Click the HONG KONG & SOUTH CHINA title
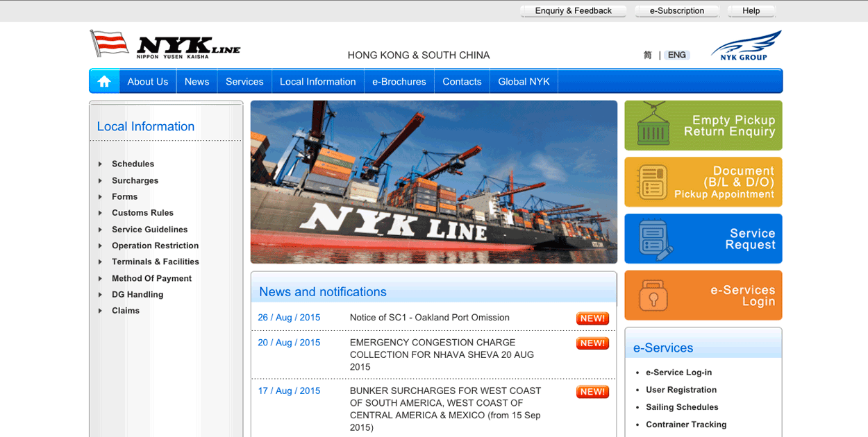 (x=419, y=55)
